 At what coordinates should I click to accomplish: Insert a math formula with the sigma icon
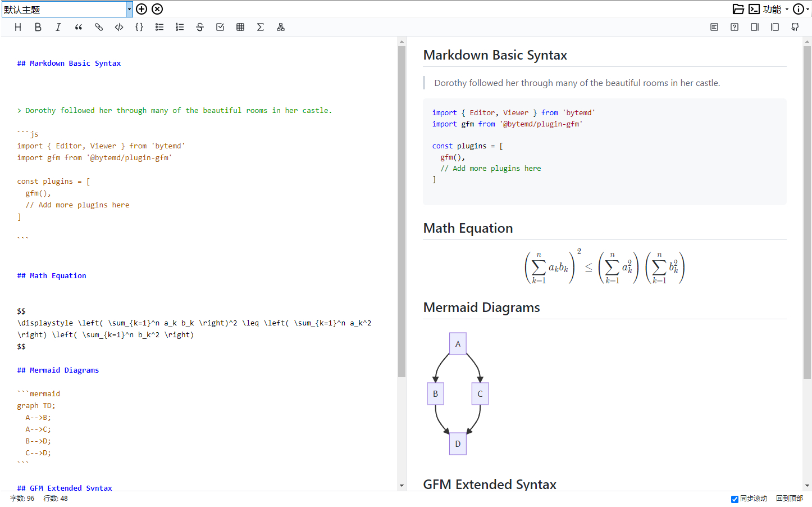[261, 27]
